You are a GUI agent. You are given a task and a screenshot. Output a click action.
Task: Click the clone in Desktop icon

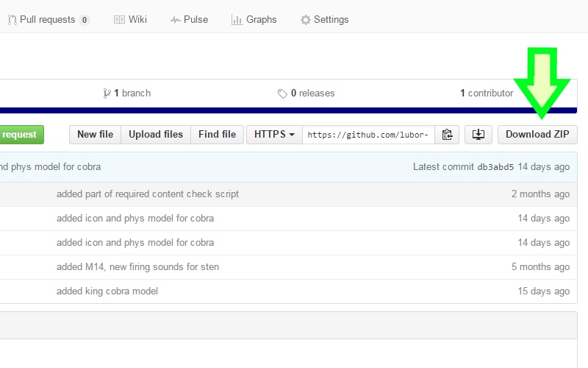click(x=478, y=135)
